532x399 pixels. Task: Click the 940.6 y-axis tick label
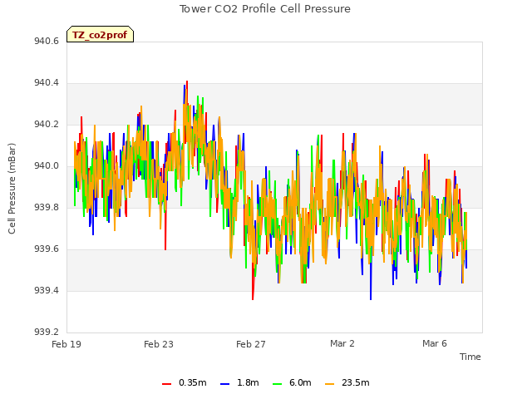tap(47, 42)
